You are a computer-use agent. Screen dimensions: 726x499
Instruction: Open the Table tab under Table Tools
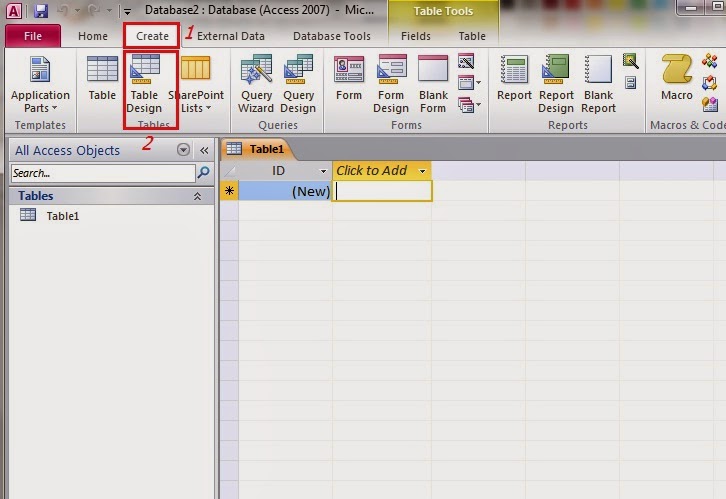pos(472,36)
